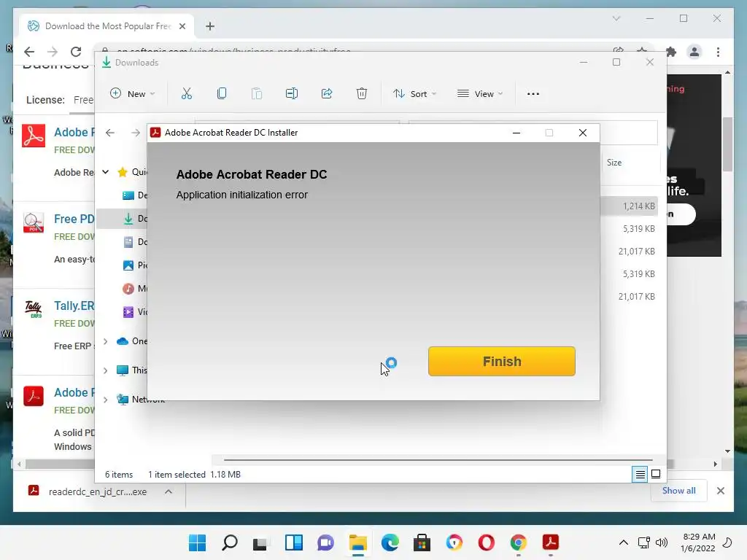The image size is (747, 560).
Task: Go forward in File Explorer navigation
Action: (x=136, y=133)
